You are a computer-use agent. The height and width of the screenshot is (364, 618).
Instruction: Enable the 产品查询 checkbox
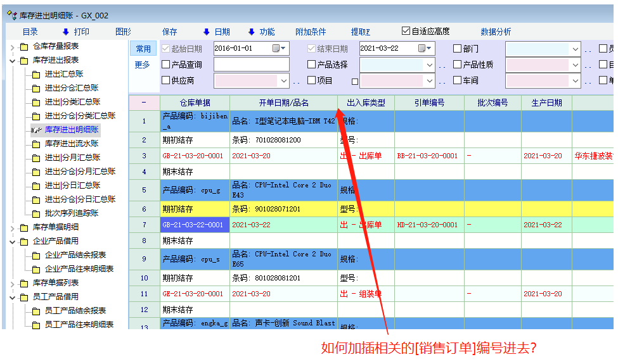click(x=166, y=65)
